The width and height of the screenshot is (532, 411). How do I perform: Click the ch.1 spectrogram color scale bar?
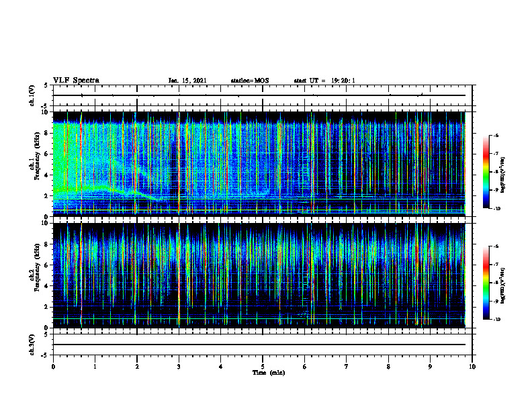[486, 172]
